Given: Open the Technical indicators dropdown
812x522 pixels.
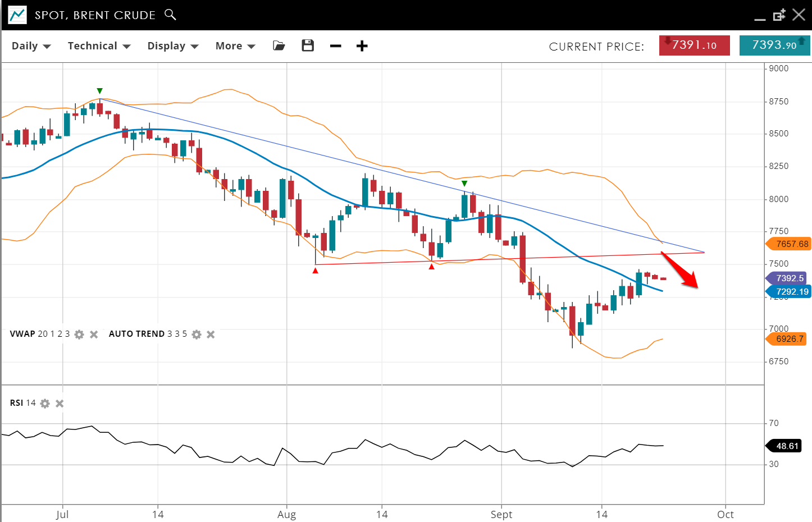Looking at the screenshot, I should (x=99, y=46).
